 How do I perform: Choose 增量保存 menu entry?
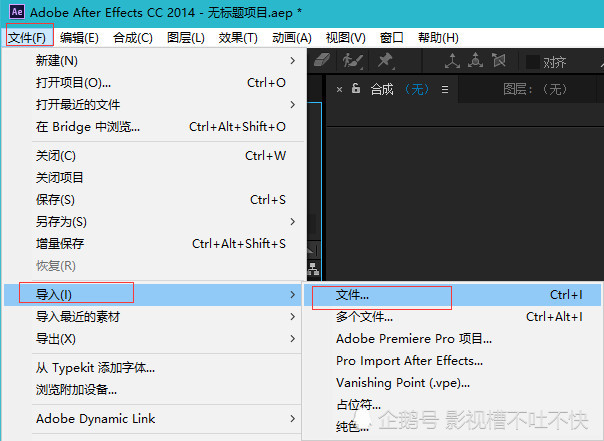pyautogui.click(x=154, y=244)
